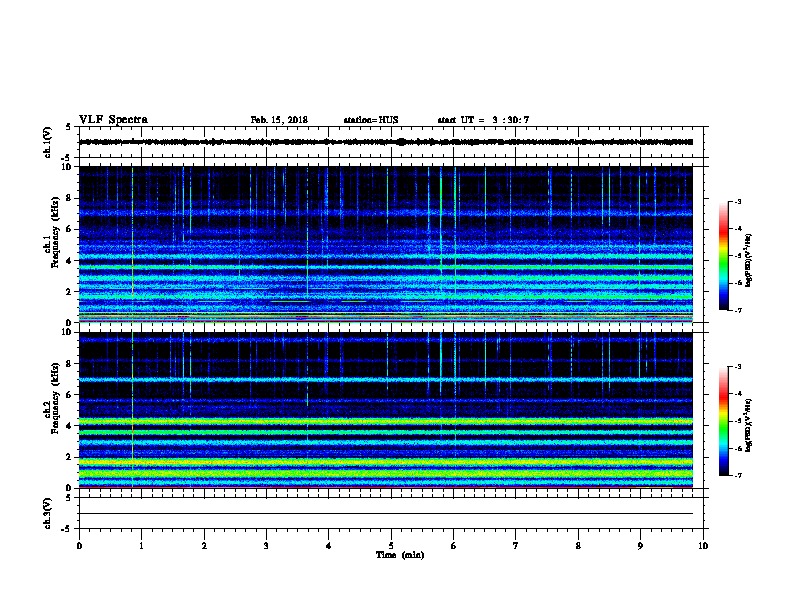792x612 pixels.
Task: Click the 'VLF Spectra' title text
Action: pyautogui.click(x=113, y=120)
